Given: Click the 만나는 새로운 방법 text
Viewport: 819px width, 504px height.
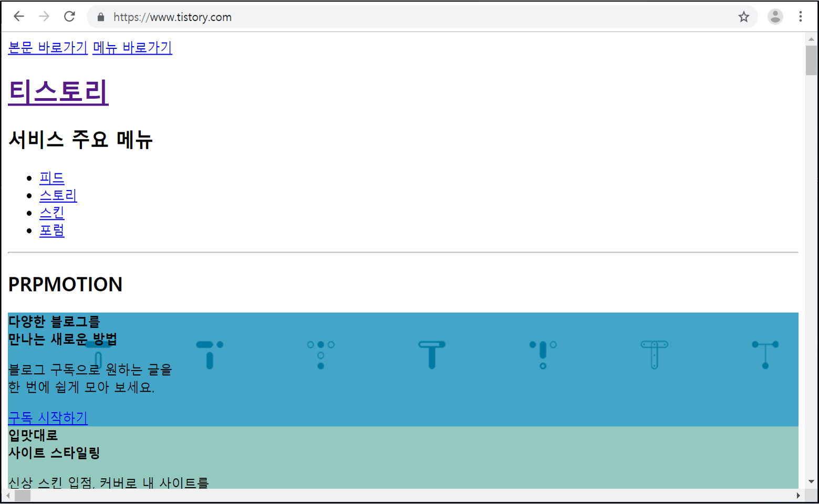Looking at the screenshot, I should click(62, 339).
